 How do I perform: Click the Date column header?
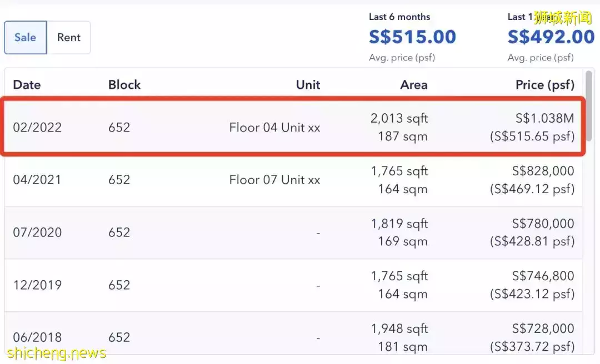(27, 85)
